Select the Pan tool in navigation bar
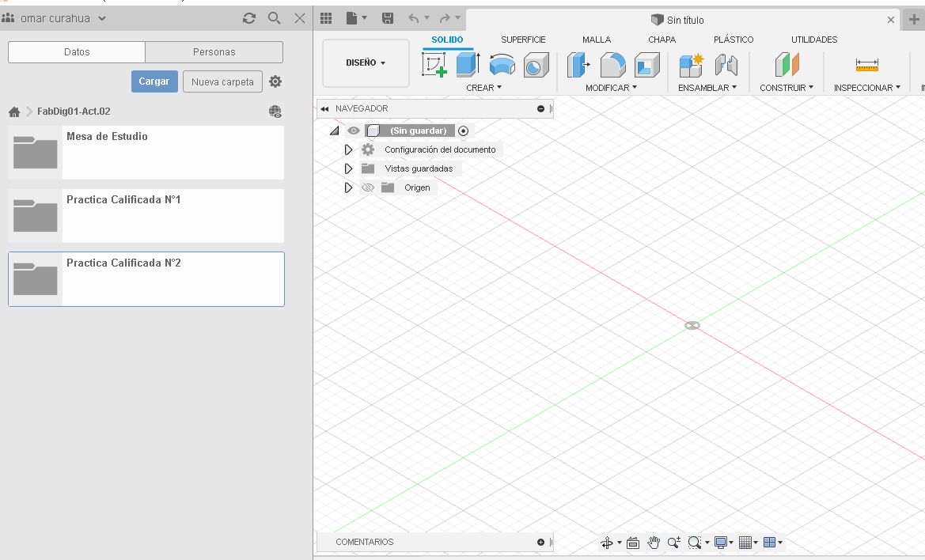Screen dimensions: 925x560 [654, 543]
